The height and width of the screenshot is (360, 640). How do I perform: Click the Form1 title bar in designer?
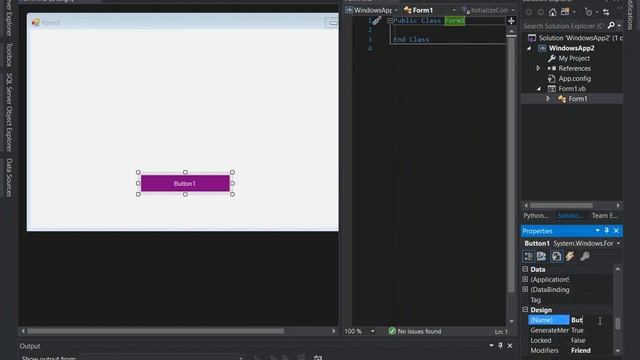coord(182,22)
